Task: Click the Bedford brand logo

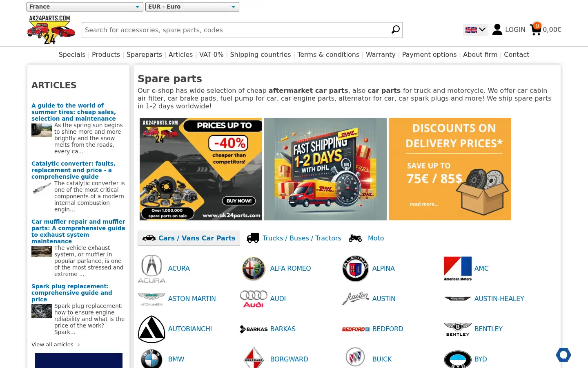Action: 356,329
